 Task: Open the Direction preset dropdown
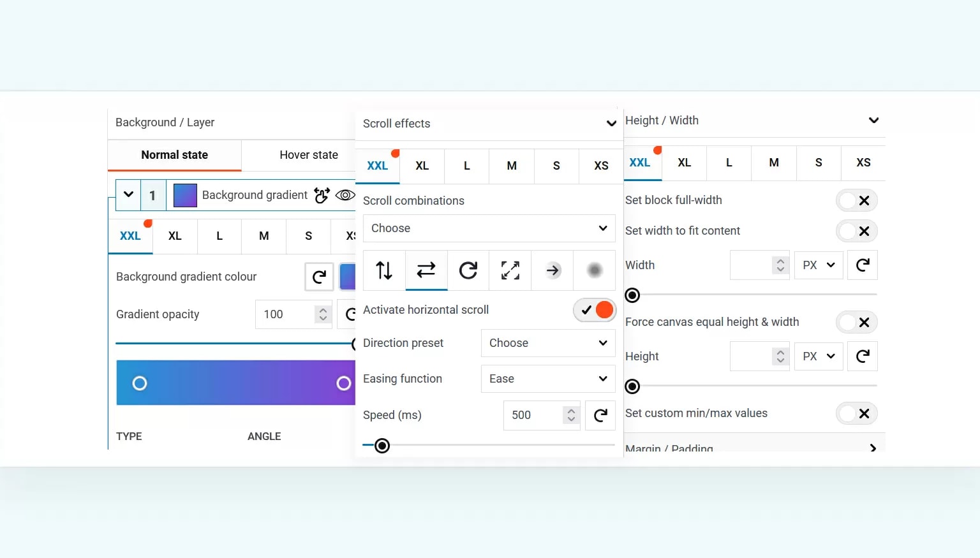click(548, 343)
